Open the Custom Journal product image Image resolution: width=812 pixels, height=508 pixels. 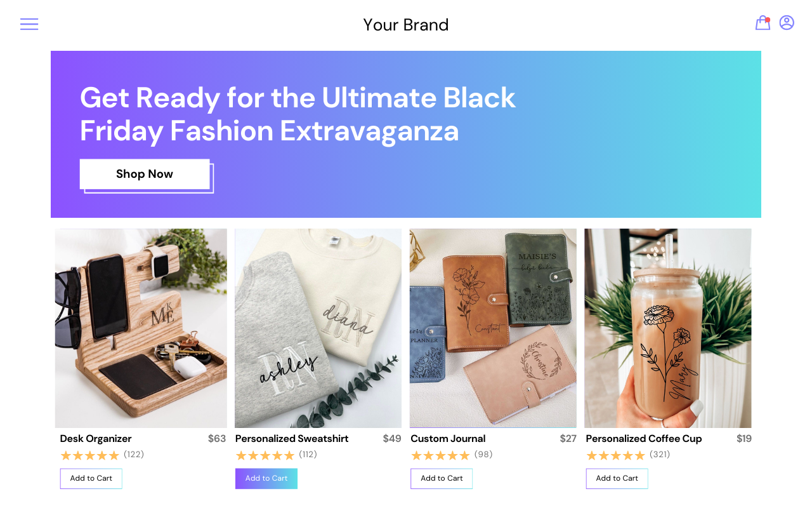coord(493,328)
